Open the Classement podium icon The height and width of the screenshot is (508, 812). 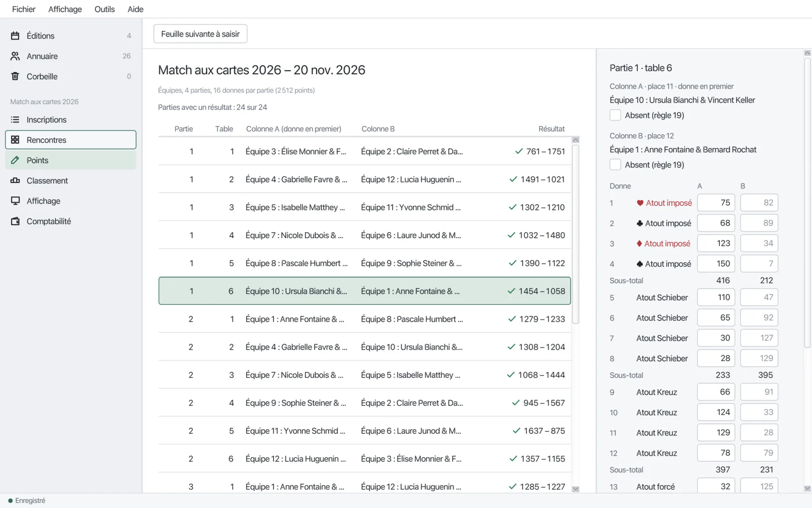click(x=15, y=180)
